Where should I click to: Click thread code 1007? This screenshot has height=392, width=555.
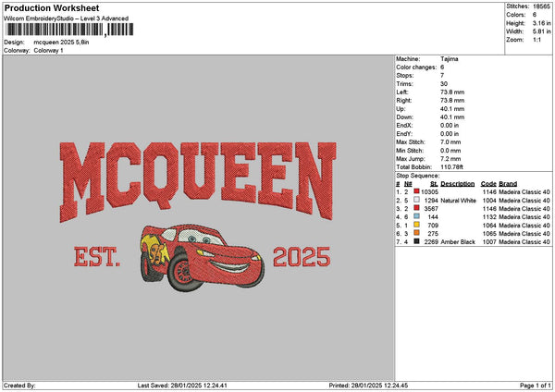click(489, 242)
